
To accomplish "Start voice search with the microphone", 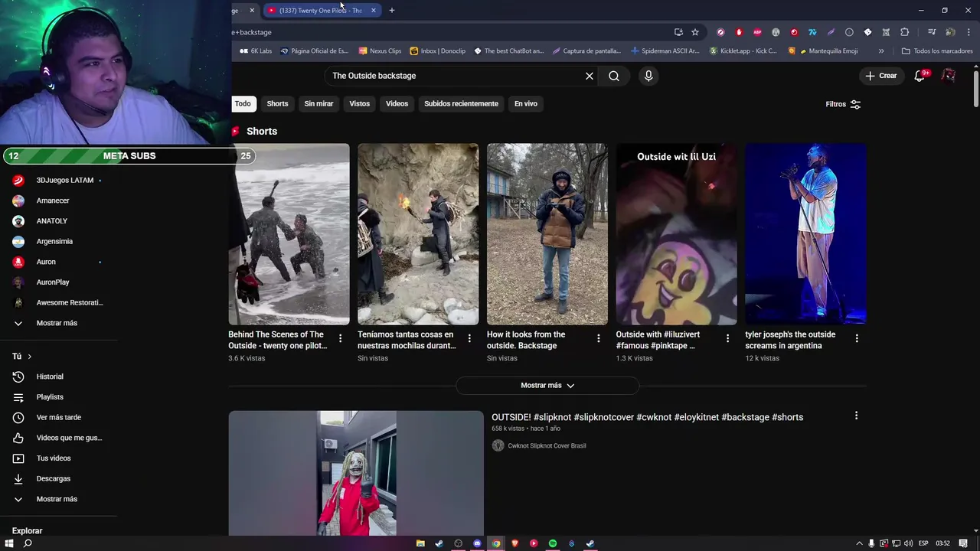I will pyautogui.click(x=648, y=76).
